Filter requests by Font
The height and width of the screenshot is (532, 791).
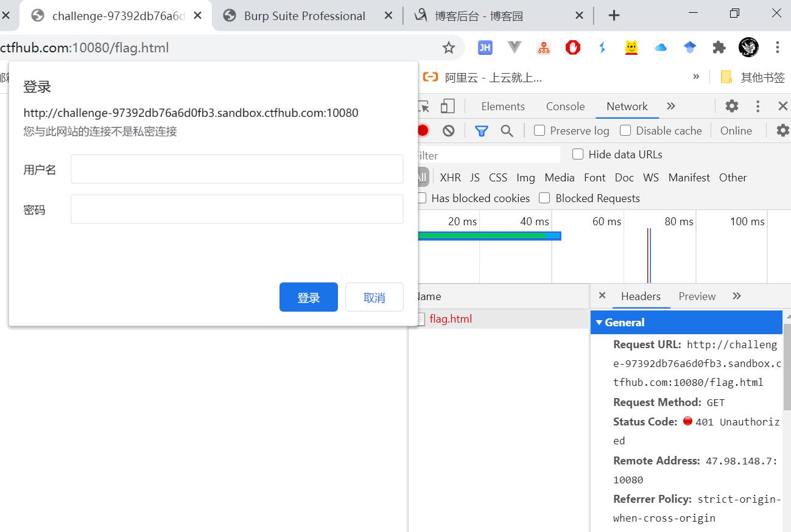point(594,177)
